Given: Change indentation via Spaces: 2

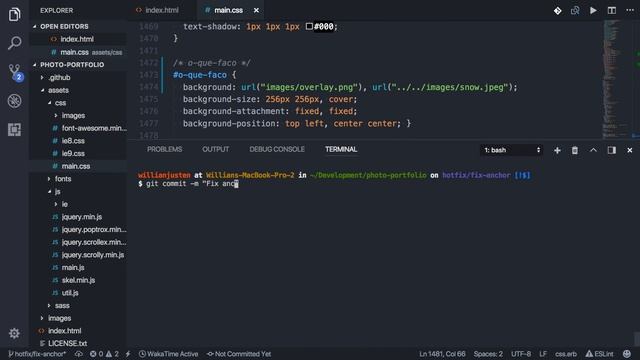Looking at the screenshot, I should pos(488,354).
